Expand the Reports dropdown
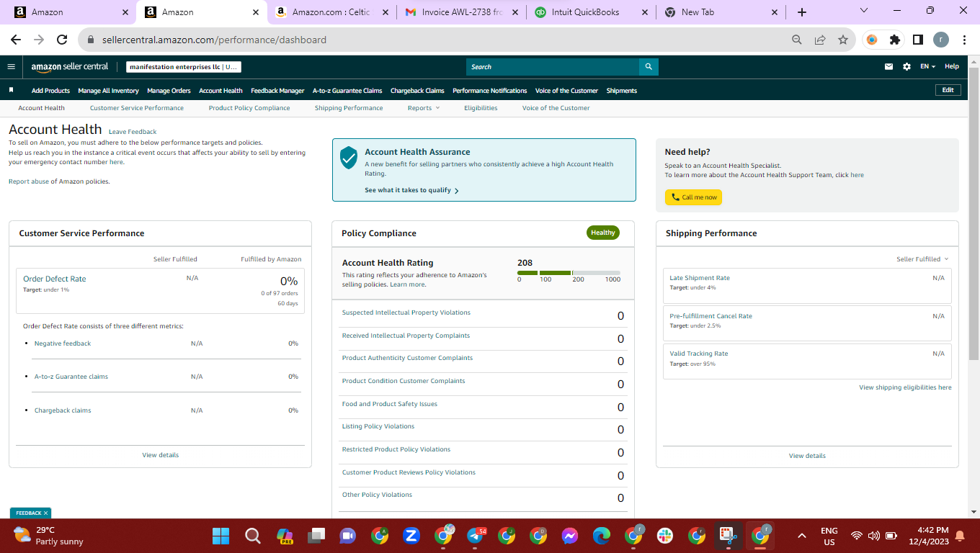Viewport: 980px width, 553px height. pos(423,108)
